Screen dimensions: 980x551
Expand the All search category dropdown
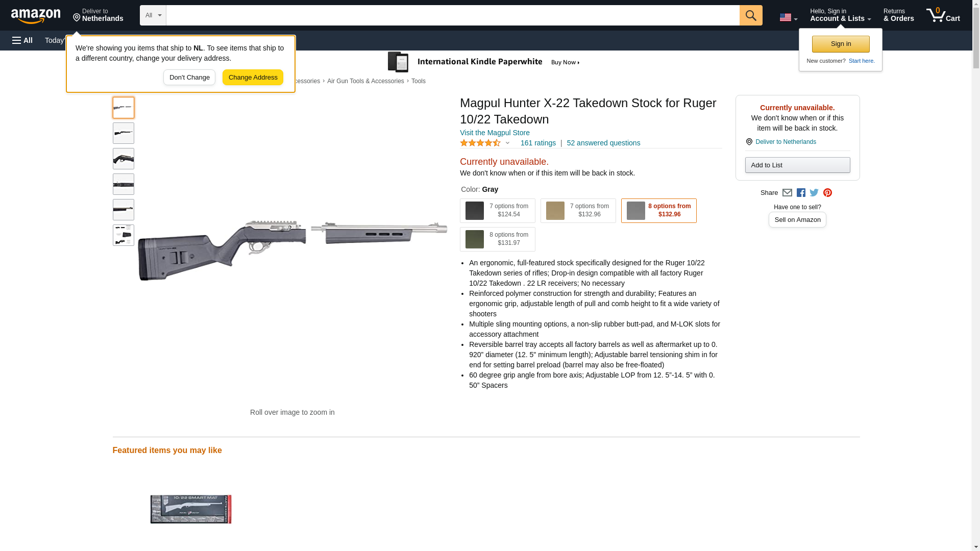pos(153,15)
